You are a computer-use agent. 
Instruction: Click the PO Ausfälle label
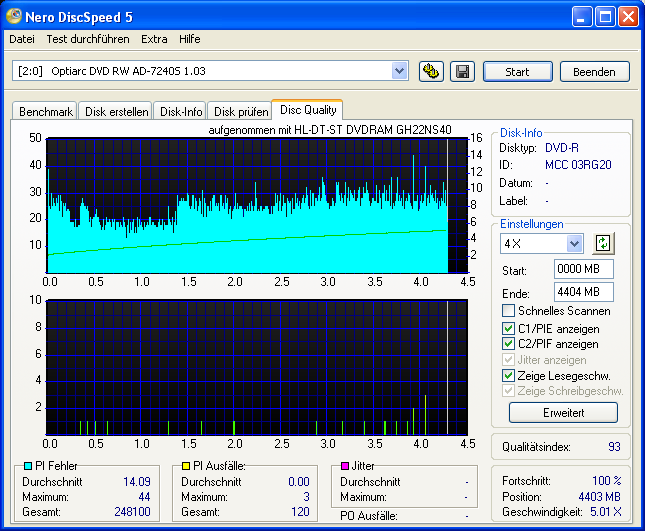pyautogui.click(x=369, y=516)
